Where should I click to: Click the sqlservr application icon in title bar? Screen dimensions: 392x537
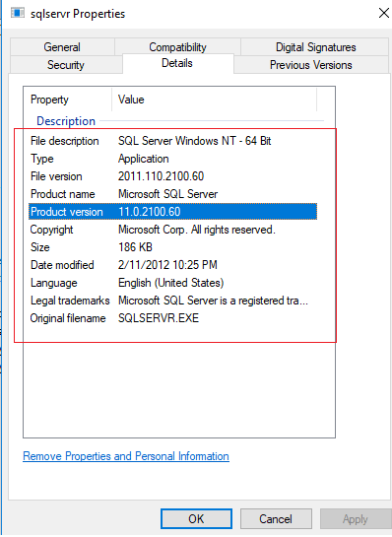[18, 13]
